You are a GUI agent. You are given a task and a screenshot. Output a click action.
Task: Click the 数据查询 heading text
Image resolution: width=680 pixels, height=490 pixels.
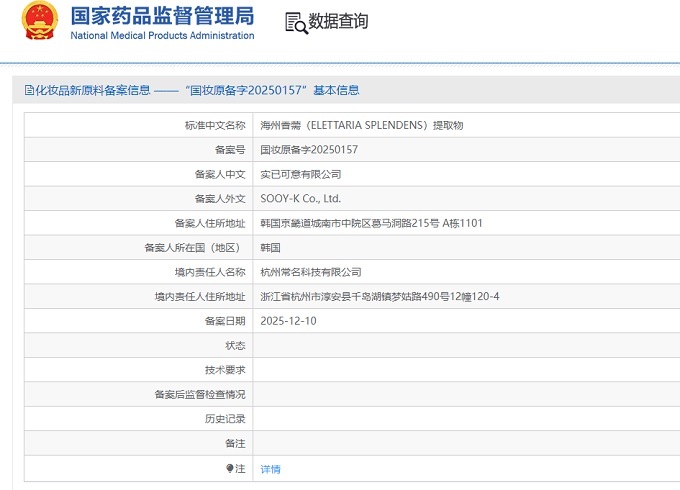point(338,22)
